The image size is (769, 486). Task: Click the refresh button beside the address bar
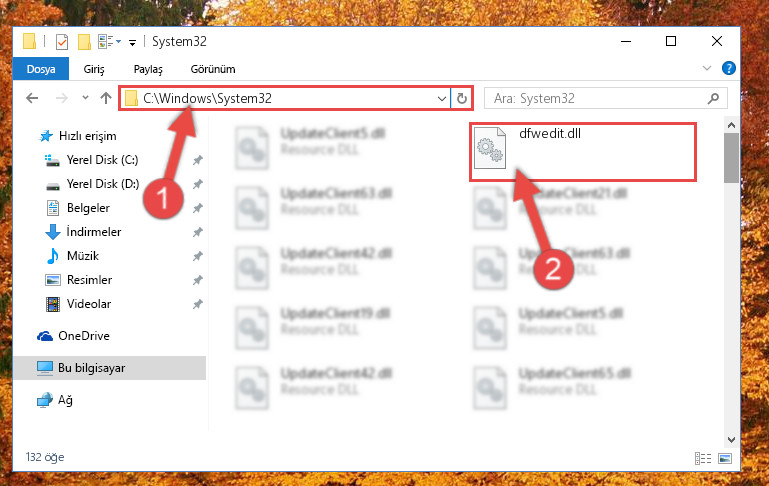461,99
